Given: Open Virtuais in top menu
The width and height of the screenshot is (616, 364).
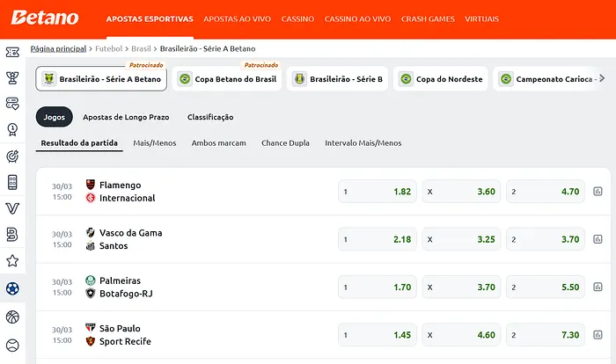Looking at the screenshot, I should [x=481, y=18].
